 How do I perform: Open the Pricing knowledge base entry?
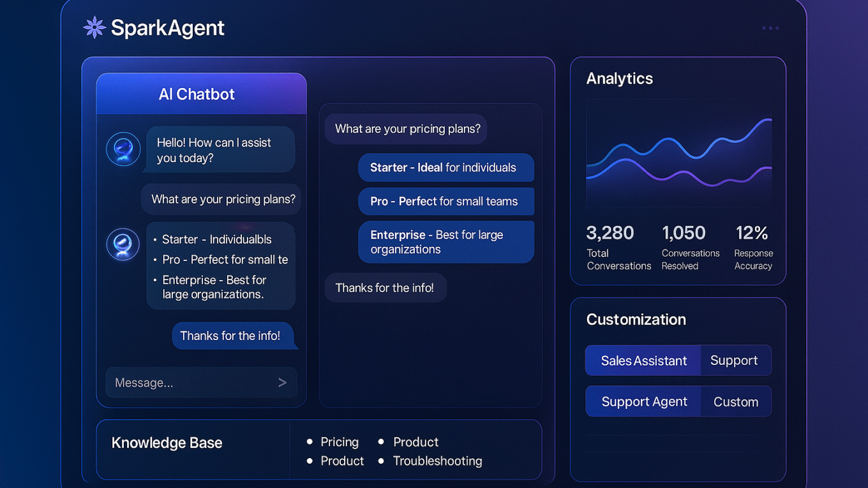coord(340,441)
